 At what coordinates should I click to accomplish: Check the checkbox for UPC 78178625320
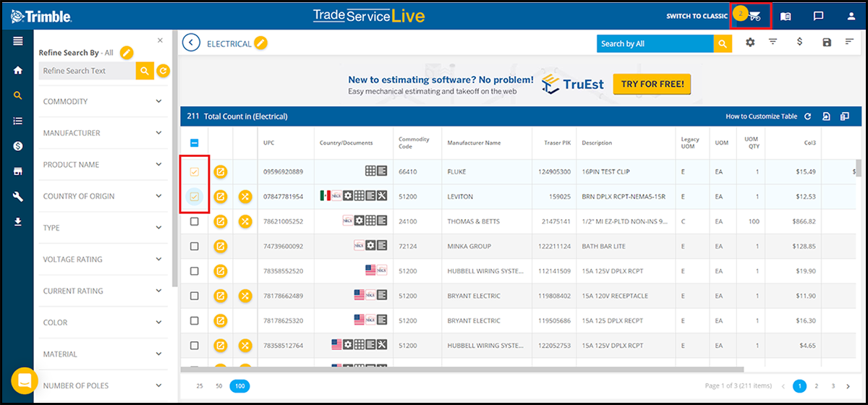(x=194, y=320)
